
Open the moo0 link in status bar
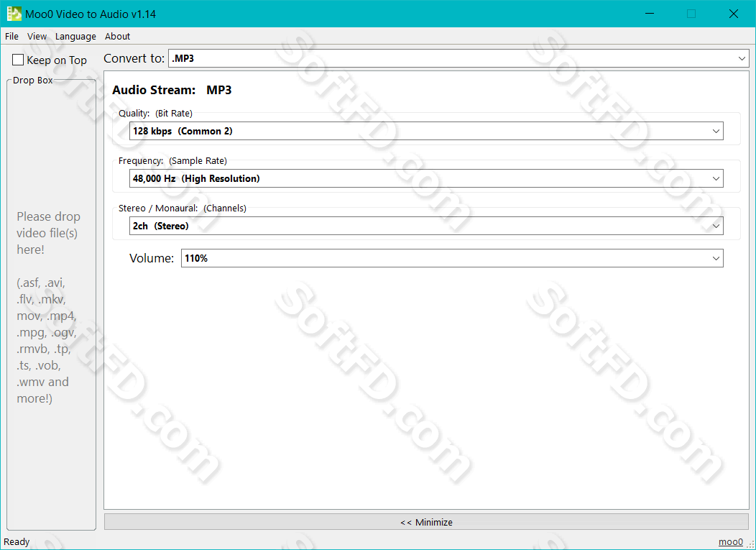coord(730,542)
